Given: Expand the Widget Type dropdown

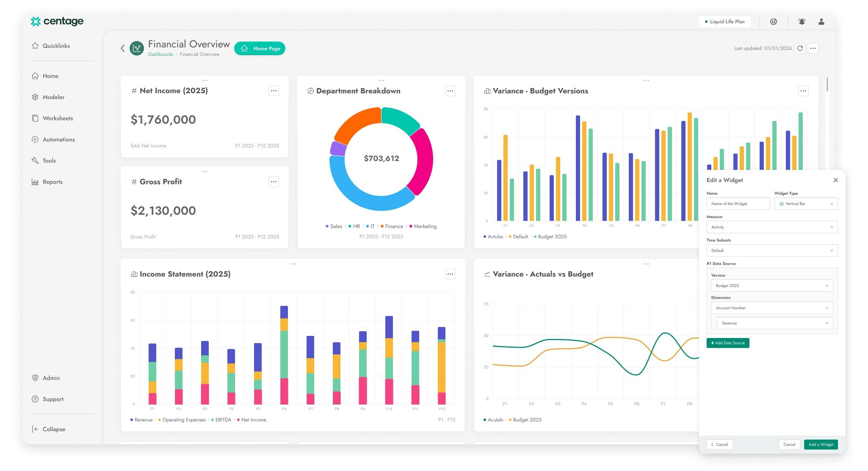Looking at the screenshot, I should pos(806,204).
